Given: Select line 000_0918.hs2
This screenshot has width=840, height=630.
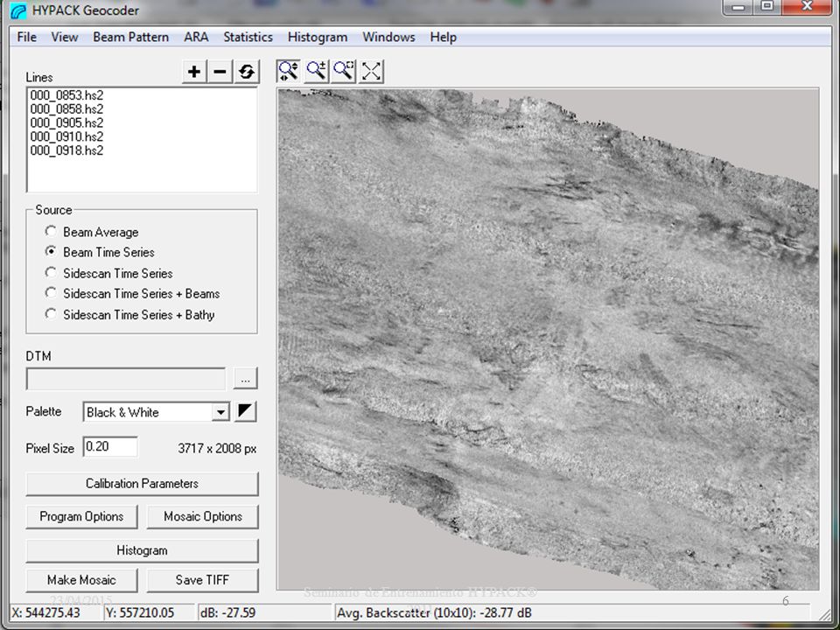Looking at the screenshot, I should [x=67, y=151].
